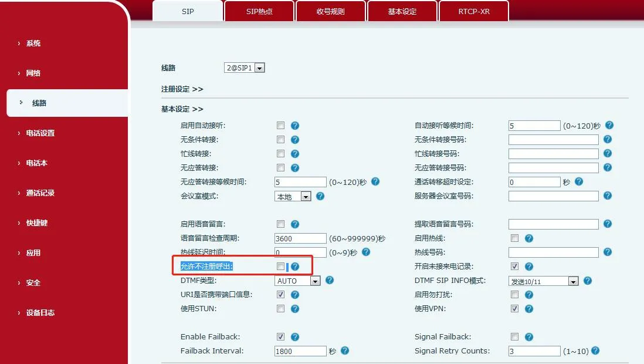644x364 pixels.
Task: Click the help icon beside 允许不注册呼出
Action: [295, 266]
